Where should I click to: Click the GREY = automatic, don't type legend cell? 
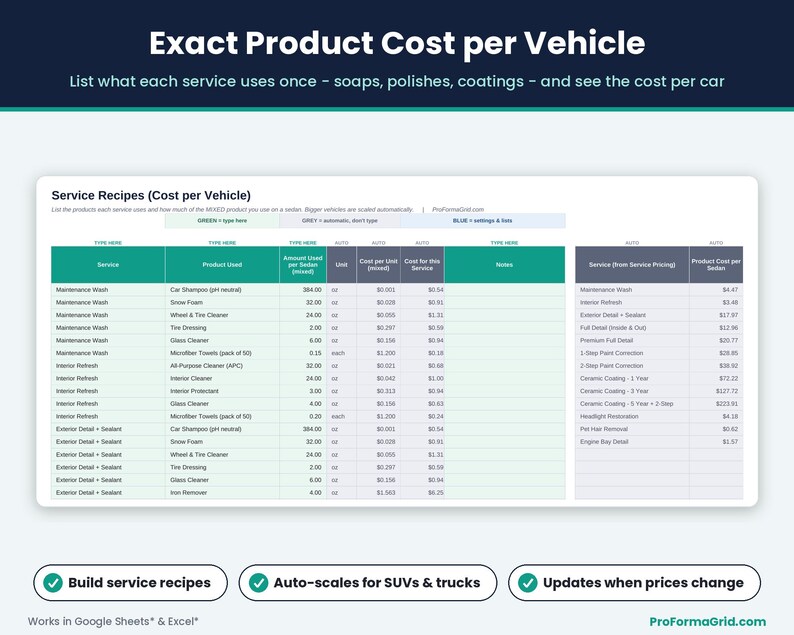[340, 221]
